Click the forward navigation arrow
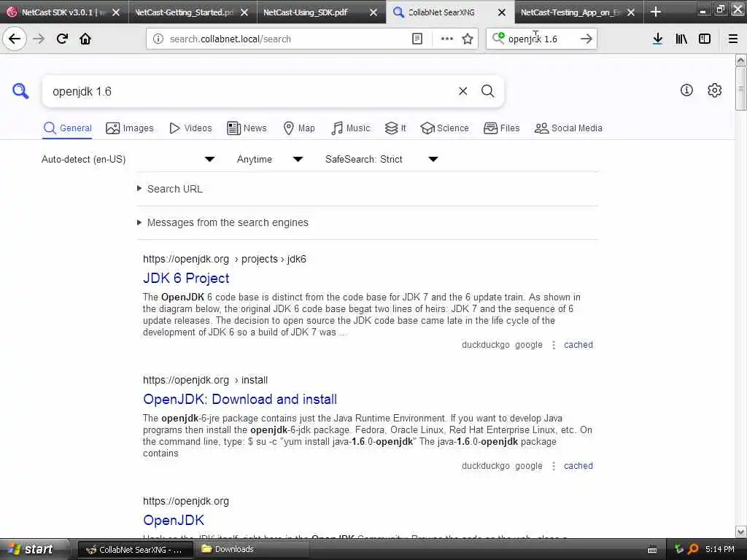This screenshot has width=747, height=560. (39, 39)
